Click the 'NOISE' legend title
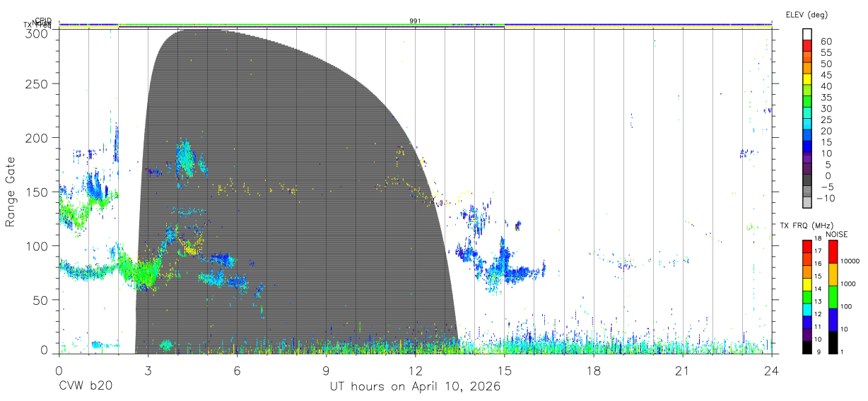The width and height of the screenshot is (868, 401). click(x=837, y=234)
